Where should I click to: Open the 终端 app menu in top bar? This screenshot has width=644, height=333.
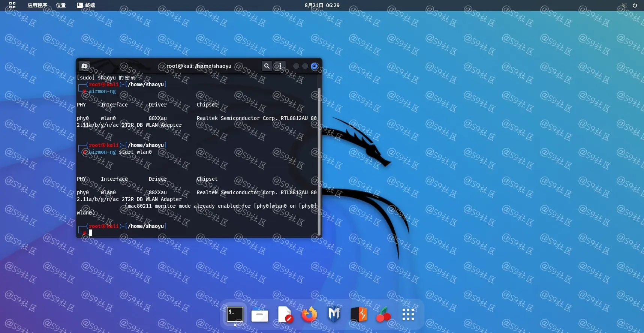point(86,5)
